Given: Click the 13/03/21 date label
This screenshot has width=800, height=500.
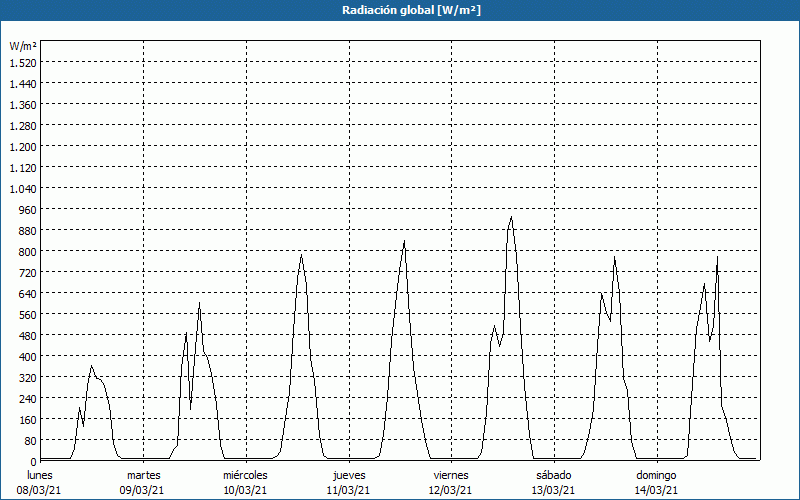Looking at the screenshot, I should 554,490.
